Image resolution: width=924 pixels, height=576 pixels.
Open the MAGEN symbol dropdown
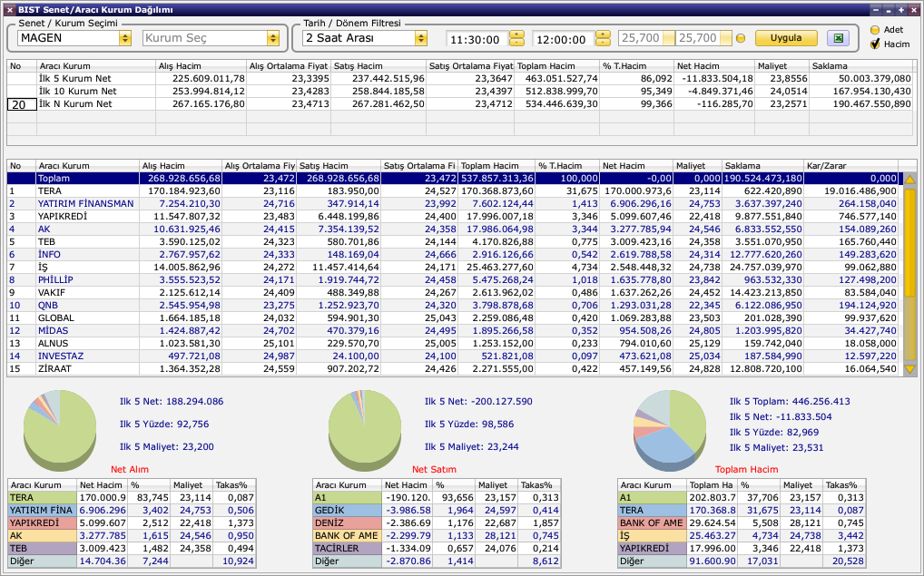point(124,38)
